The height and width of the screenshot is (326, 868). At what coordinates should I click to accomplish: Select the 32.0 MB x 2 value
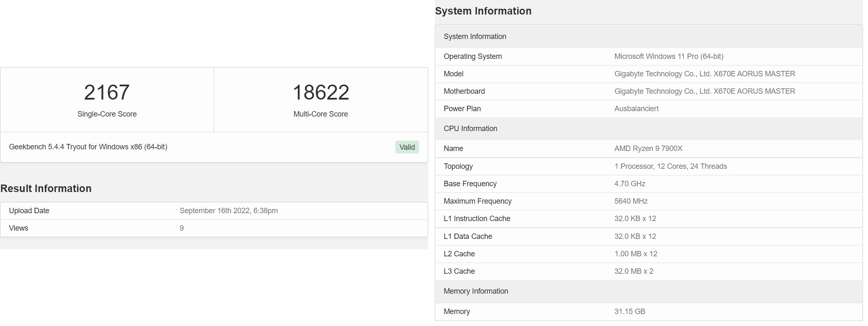634,271
